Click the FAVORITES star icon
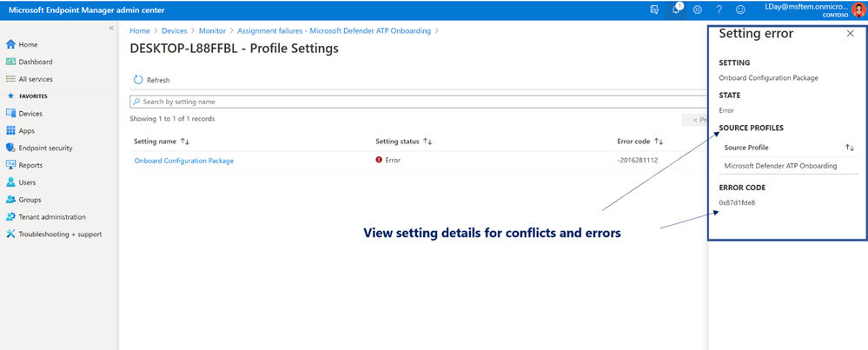 coord(10,96)
